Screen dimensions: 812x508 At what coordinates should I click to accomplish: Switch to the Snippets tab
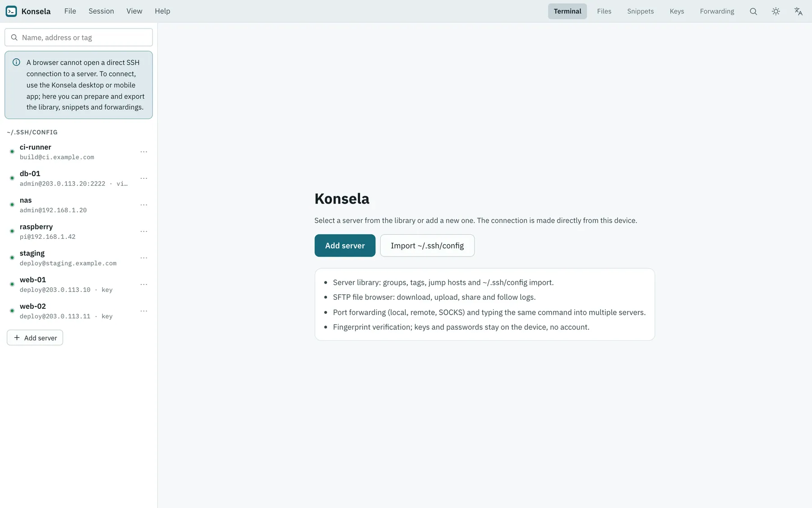pos(640,11)
